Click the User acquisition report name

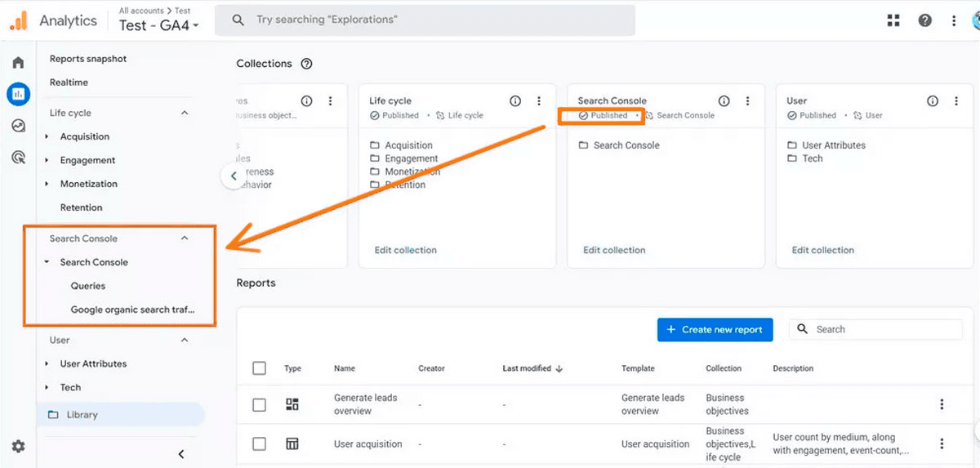pyautogui.click(x=368, y=444)
